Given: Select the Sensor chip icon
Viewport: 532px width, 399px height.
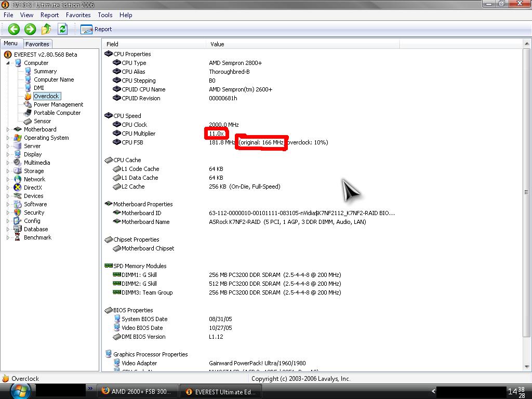Looking at the screenshot, I should click(28, 121).
